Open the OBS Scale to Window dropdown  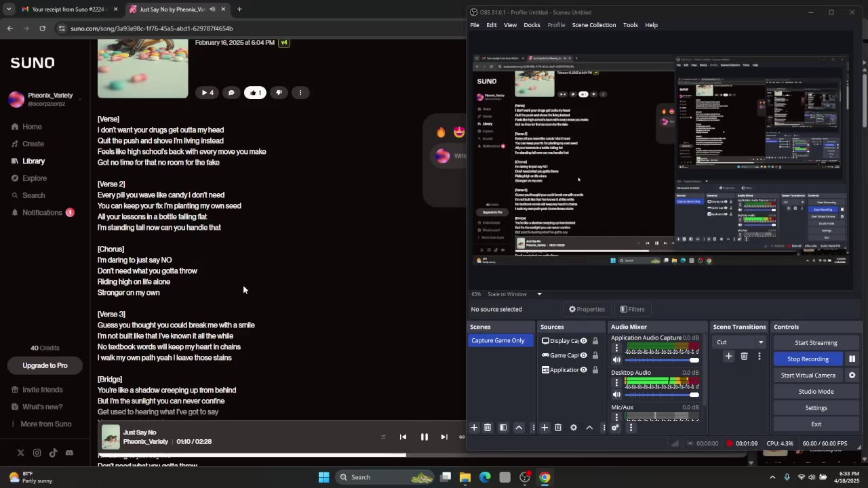pyautogui.click(x=515, y=294)
